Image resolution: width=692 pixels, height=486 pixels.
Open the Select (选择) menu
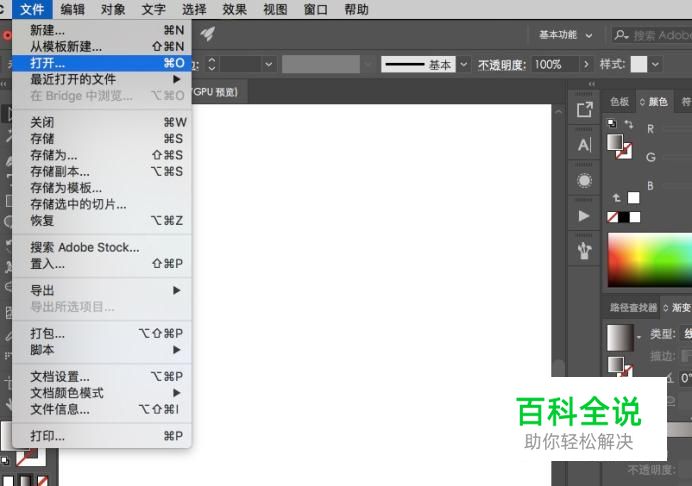click(194, 9)
